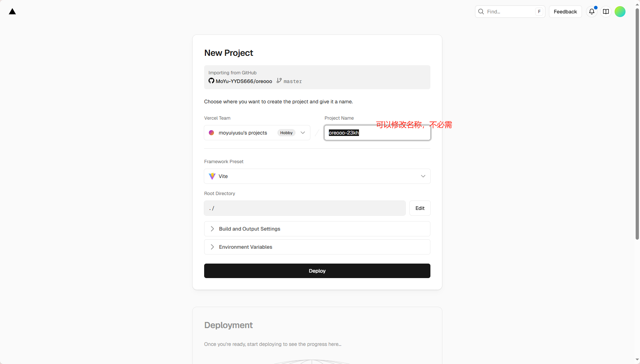Click the vertical page scrollbar
The width and height of the screenshot is (640, 364).
637,123
